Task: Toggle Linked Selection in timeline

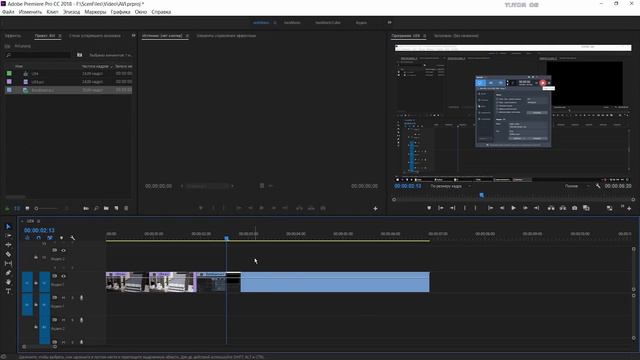Action: tap(50, 238)
